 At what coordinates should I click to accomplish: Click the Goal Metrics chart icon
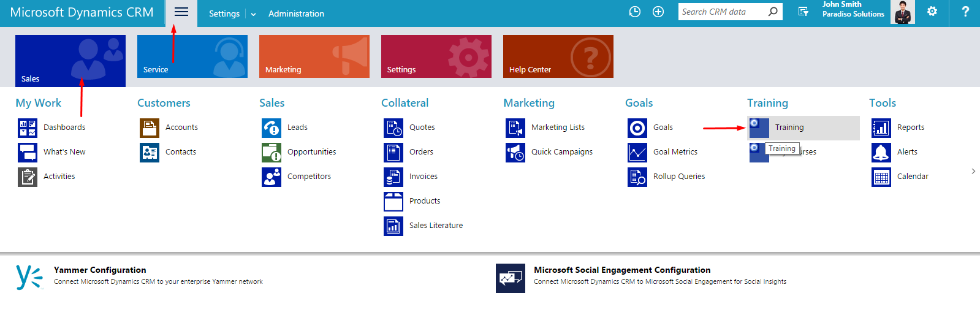coord(637,152)
